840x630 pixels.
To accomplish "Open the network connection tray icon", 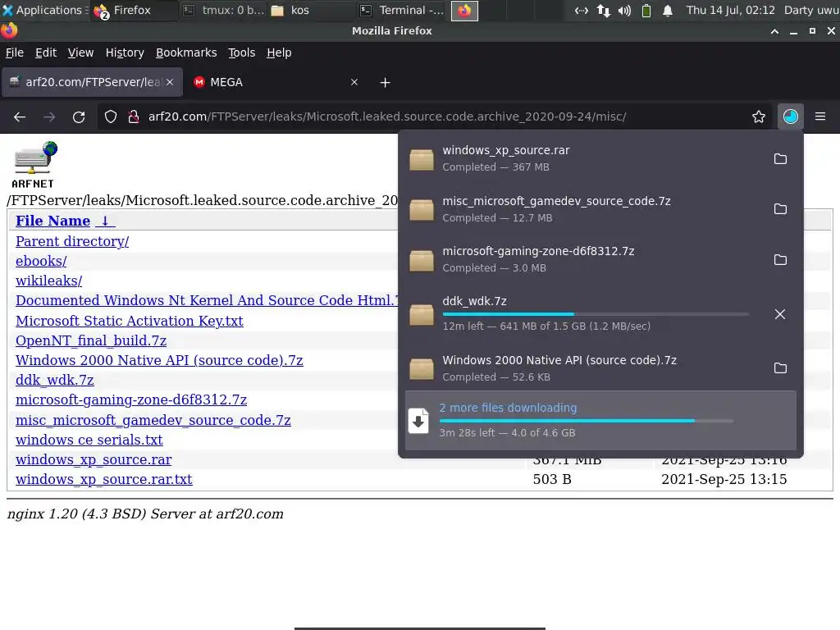I will pyautogui.click(x=603, y=10).
